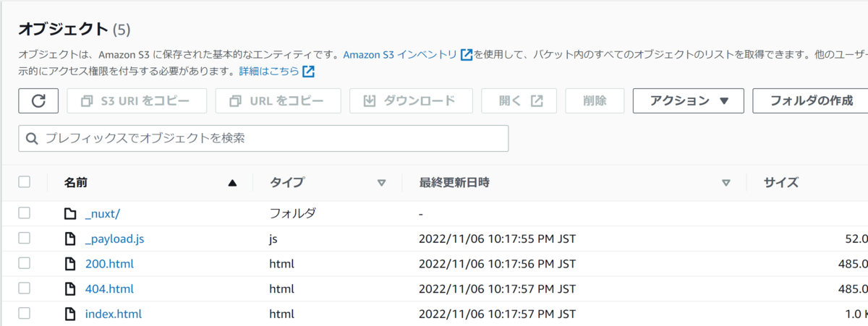Viewport: 868px width, 326px height.
Task: Click the refresh objects icon button
Action: pyautogui.click(x=38, y=101)
